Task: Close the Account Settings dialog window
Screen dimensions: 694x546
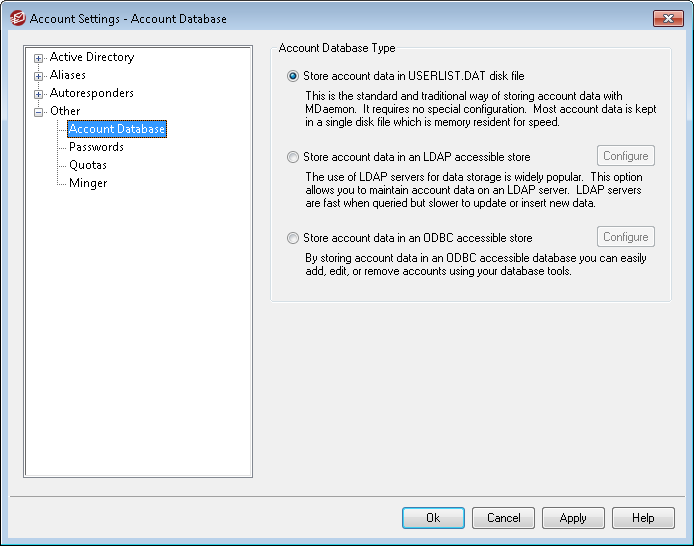Action: (x=667, y=18)
